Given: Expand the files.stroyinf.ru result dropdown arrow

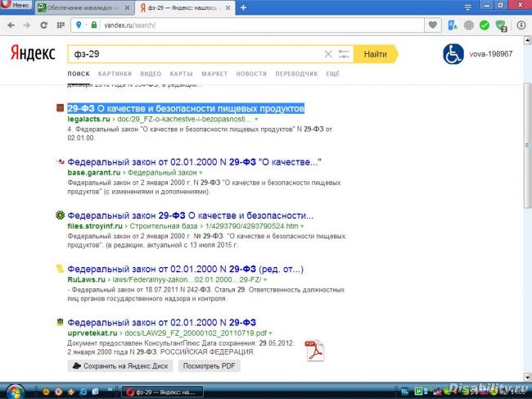Looking at the screenshot, I should coord(302,226).
